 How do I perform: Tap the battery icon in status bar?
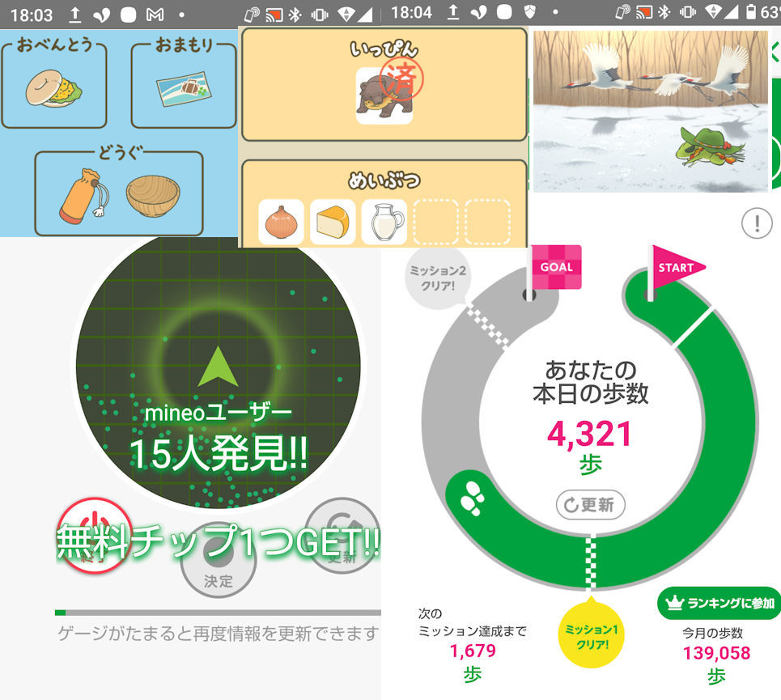click(x=750, y=12)
